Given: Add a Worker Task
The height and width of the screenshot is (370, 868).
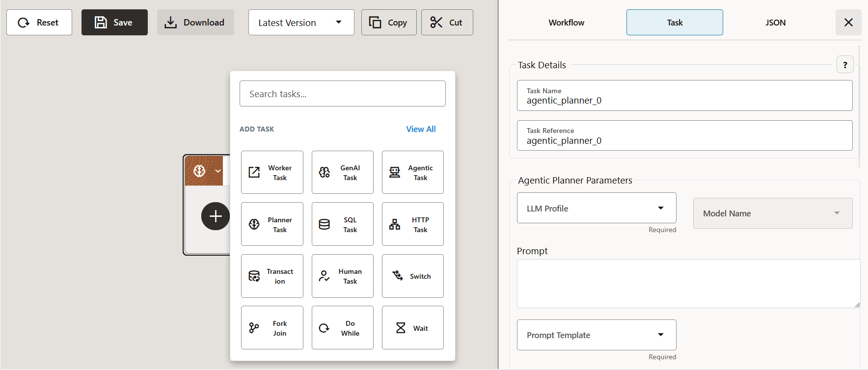Looking at the screenshot, I should click(x=272, y=172).
